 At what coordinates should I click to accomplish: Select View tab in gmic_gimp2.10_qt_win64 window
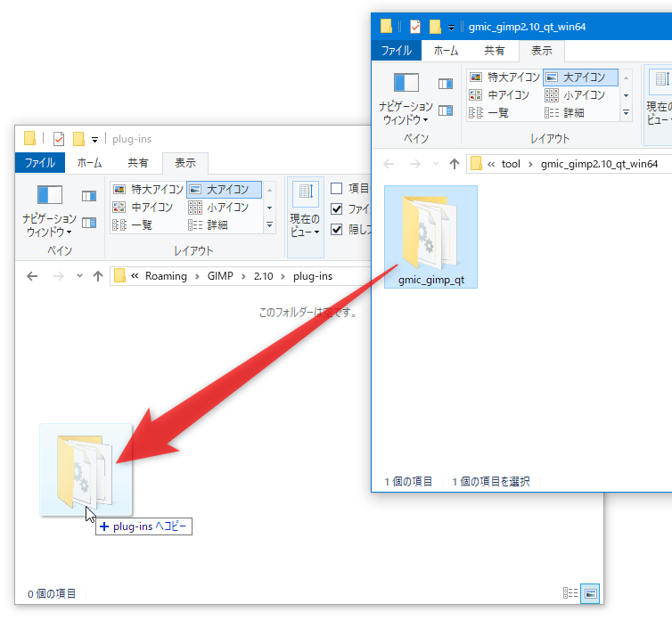click(542, 51)
